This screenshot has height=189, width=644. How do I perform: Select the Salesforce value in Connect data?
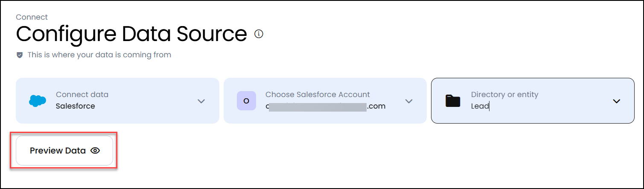(x=75, y=106)
